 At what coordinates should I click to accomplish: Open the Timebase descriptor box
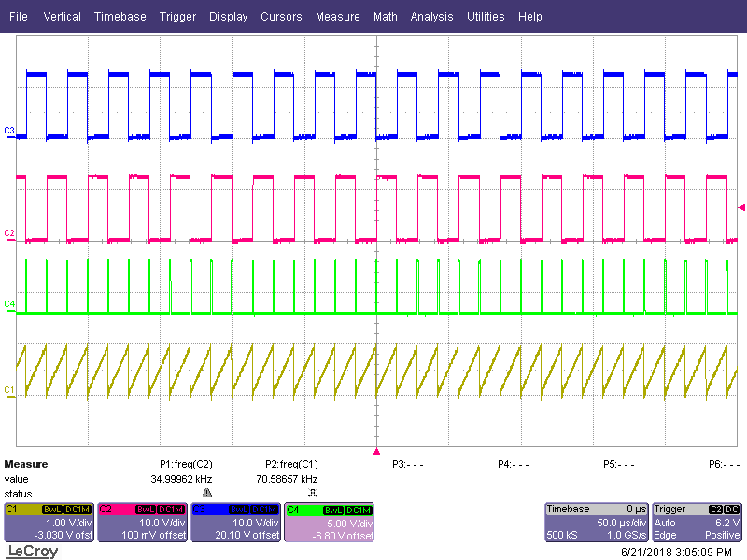pyautogui.click(x=597, y=523)
